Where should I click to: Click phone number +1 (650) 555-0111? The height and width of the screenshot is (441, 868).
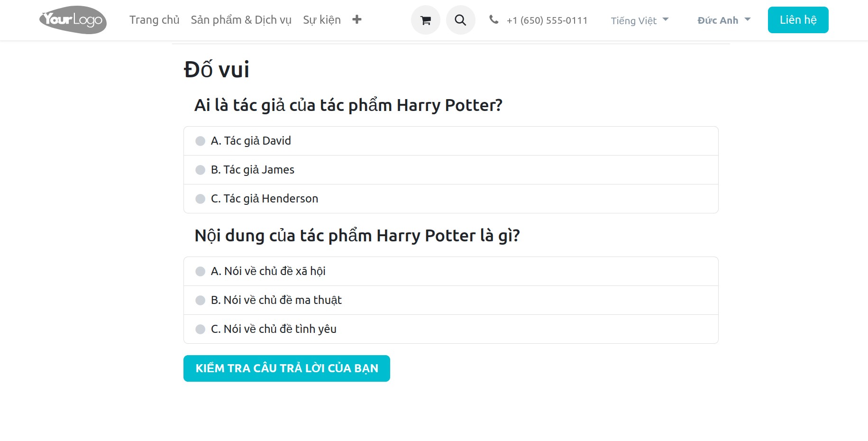point(547,20)
